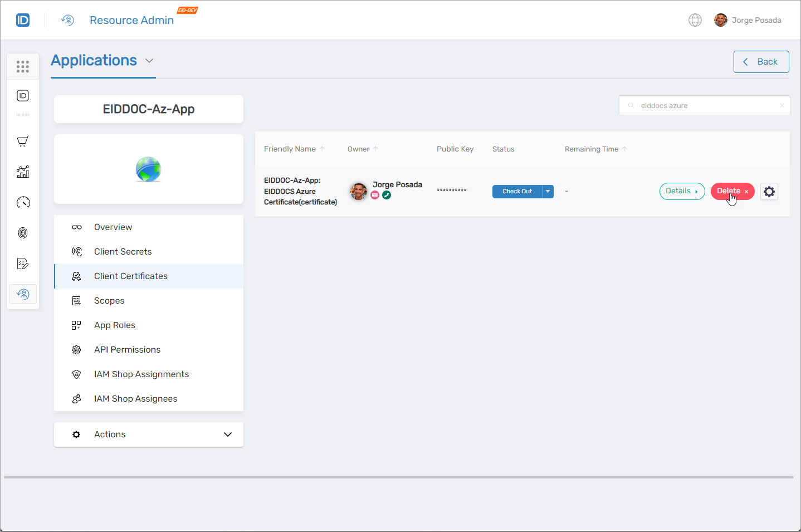Sort by Friendly Name column

coord(290,149)
